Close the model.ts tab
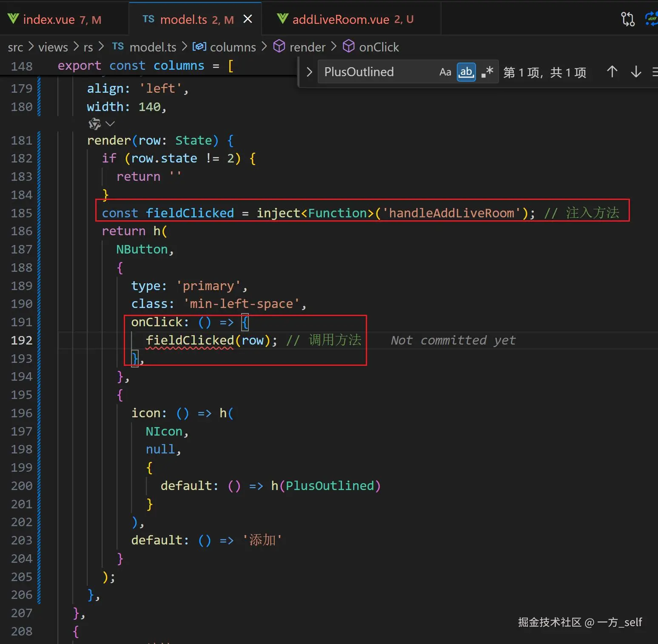658x644 pixels. pyautogui.click(x=248, y=19)
